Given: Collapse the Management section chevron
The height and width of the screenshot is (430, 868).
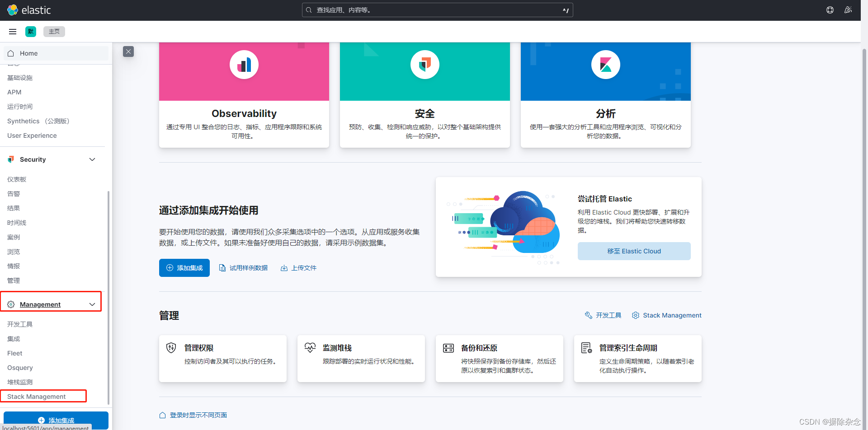Looking at the screenshot, I should tap(92, 304).
